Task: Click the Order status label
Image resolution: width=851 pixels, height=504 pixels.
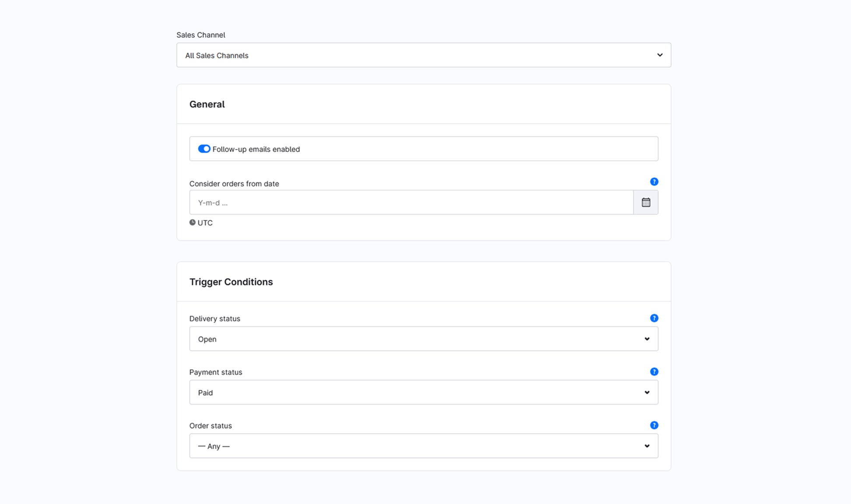Action: [210, 426]
